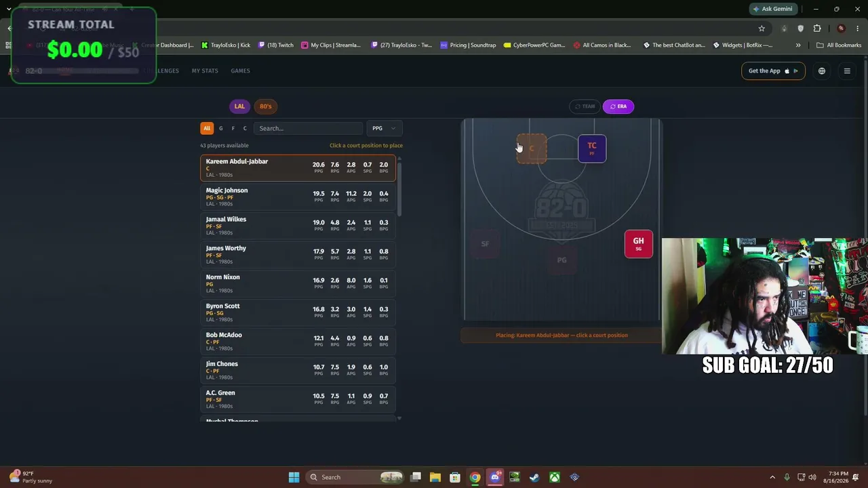The image size is (868, 488).
Task: Switch the draft mode toggle to ERA
Action: coord(618,106)
